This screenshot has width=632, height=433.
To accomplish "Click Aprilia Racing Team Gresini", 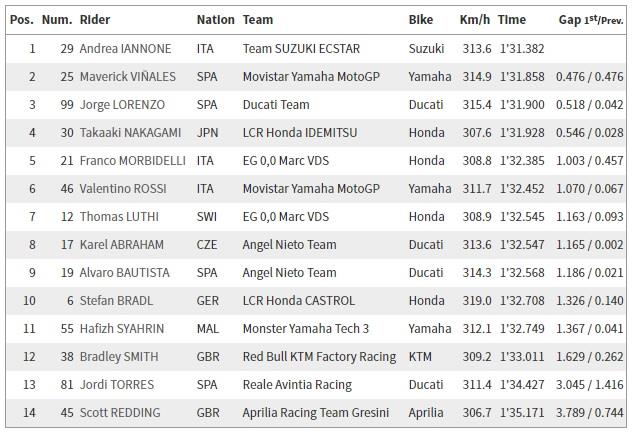I will click(x=319, y=412).
